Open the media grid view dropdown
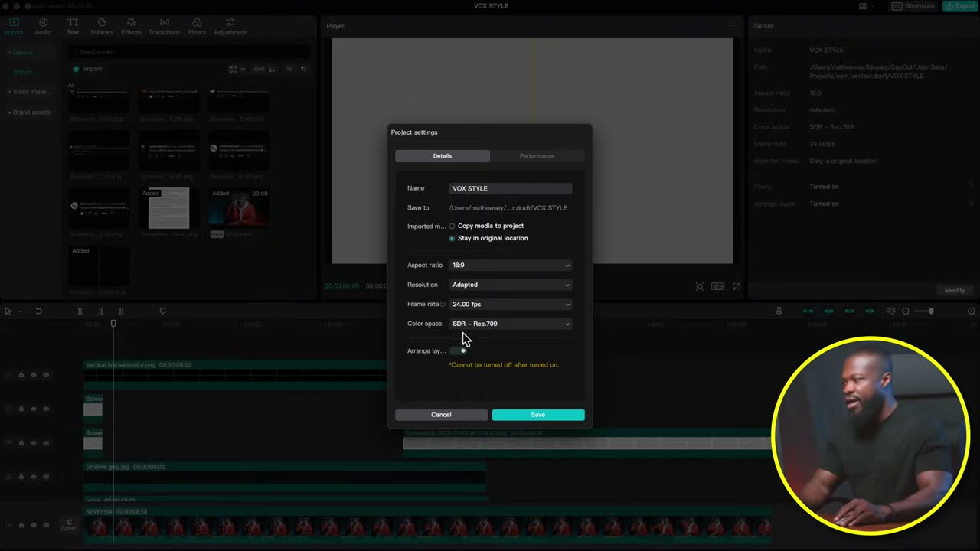 [x=237, y=69]
